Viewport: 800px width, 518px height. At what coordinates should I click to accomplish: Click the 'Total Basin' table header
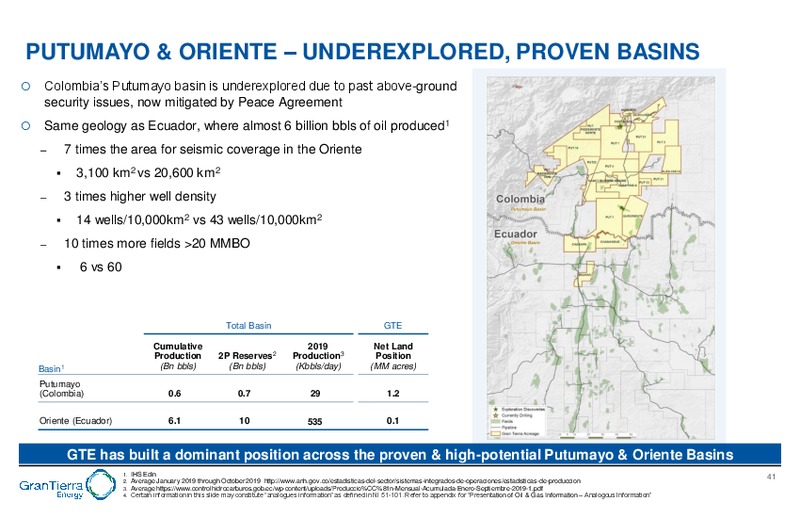(248, 326)
